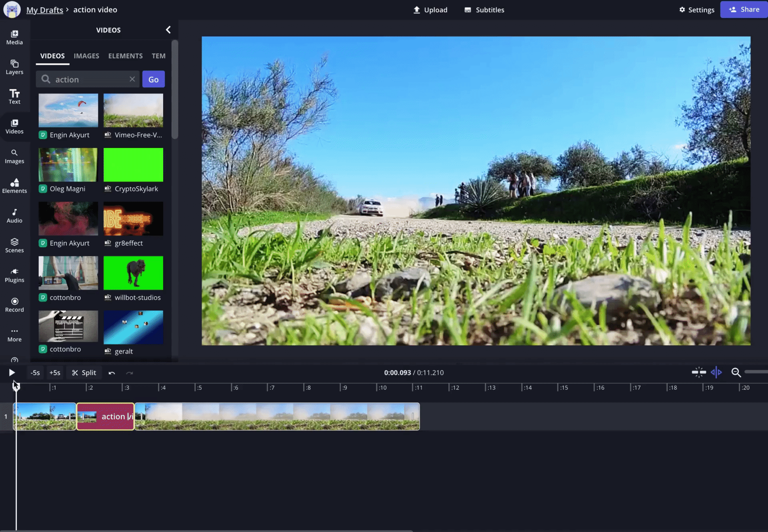Screen dimensions: 768x532
Task: Select the willbot-studios green screen thumbnail
Action: pos(133,273)
